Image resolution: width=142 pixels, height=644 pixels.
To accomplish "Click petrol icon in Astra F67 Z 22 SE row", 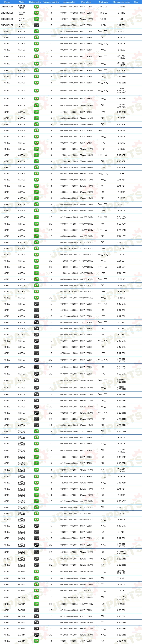I will point(36,291).
